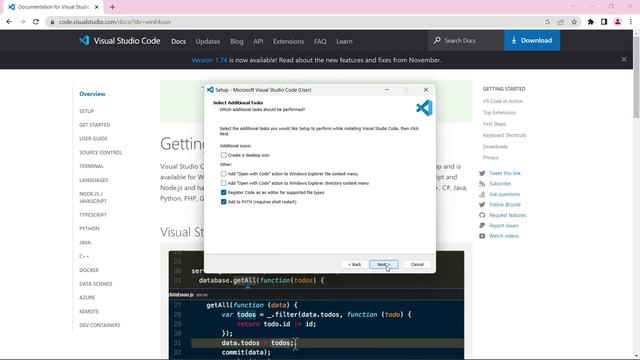
Task: Expand GET STARTED section in sidebar
Action: 95,125
